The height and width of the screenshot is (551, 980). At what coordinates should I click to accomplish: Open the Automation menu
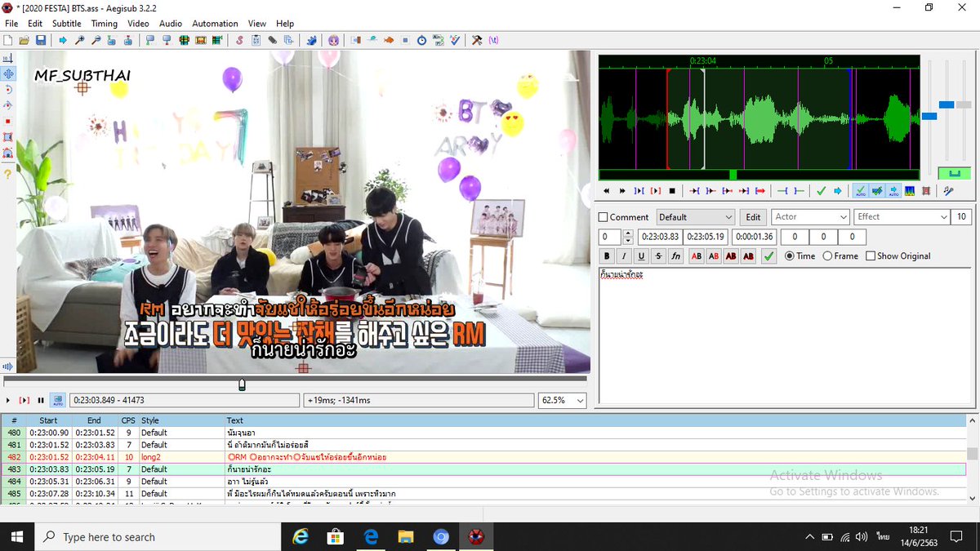coord(215,24)
